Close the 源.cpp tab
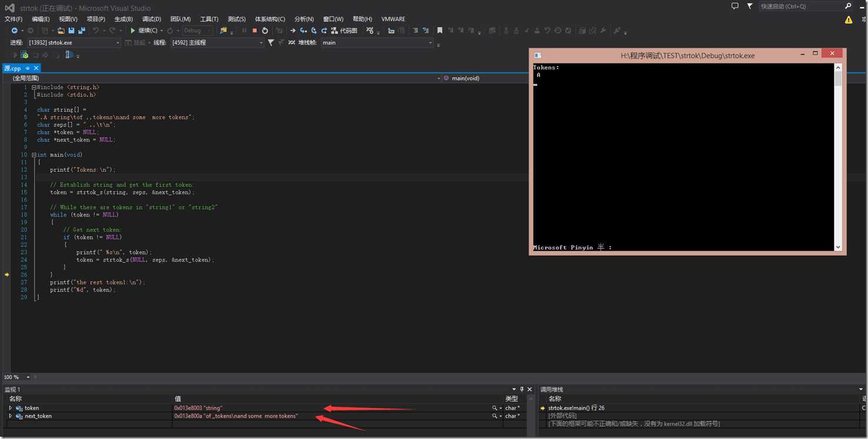868x439 pixels. [x=36, y=68]
